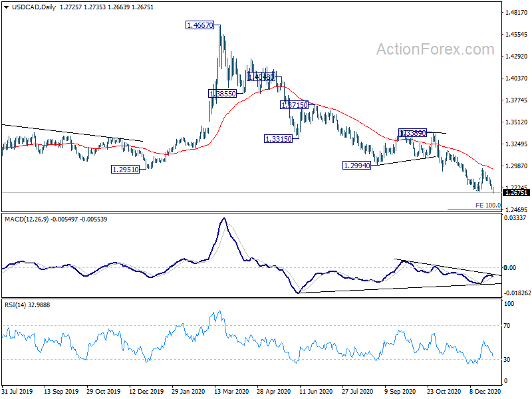This screenshot has width=532, height=399.
Task: Click the 1.29870 price axis value
Action: (516, 166)
